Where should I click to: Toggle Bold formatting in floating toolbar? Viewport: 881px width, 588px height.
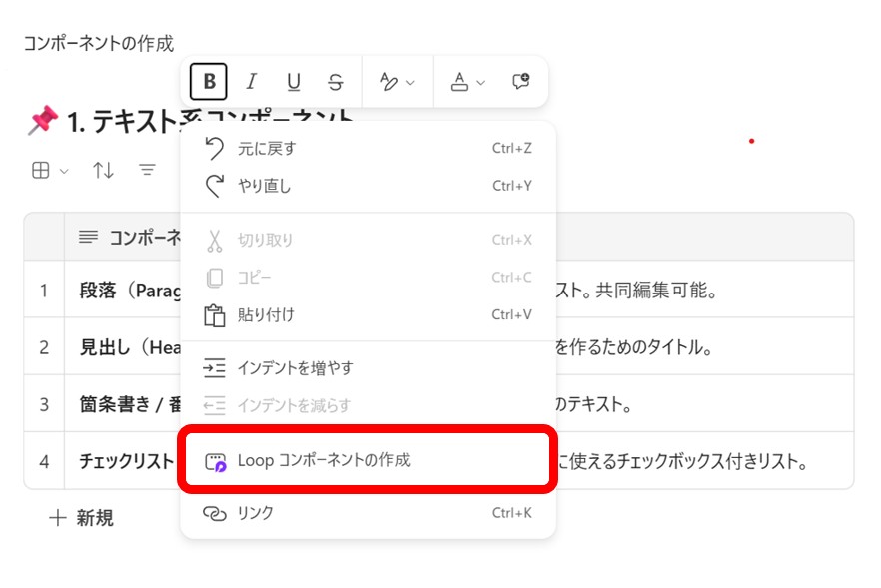point(209,82)
